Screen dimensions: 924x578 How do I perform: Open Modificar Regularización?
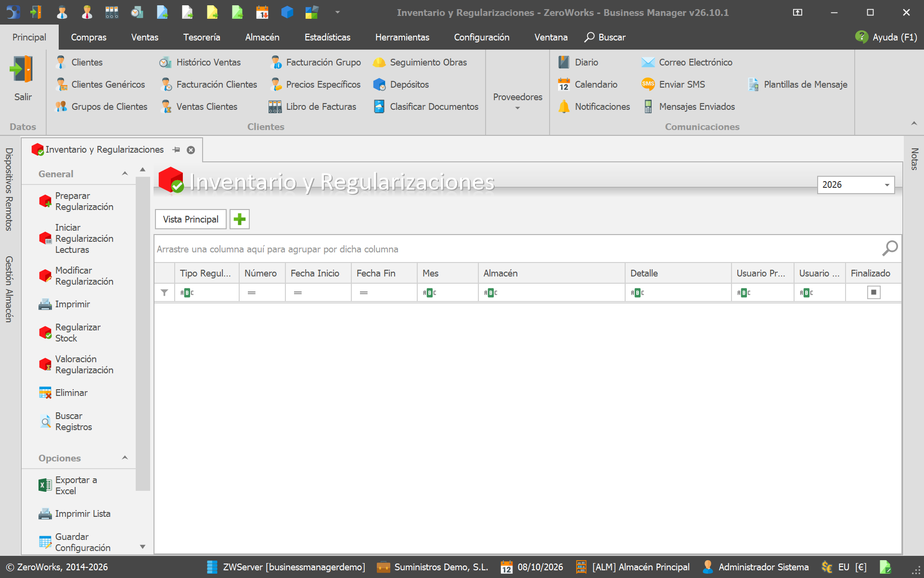point(77,276)
